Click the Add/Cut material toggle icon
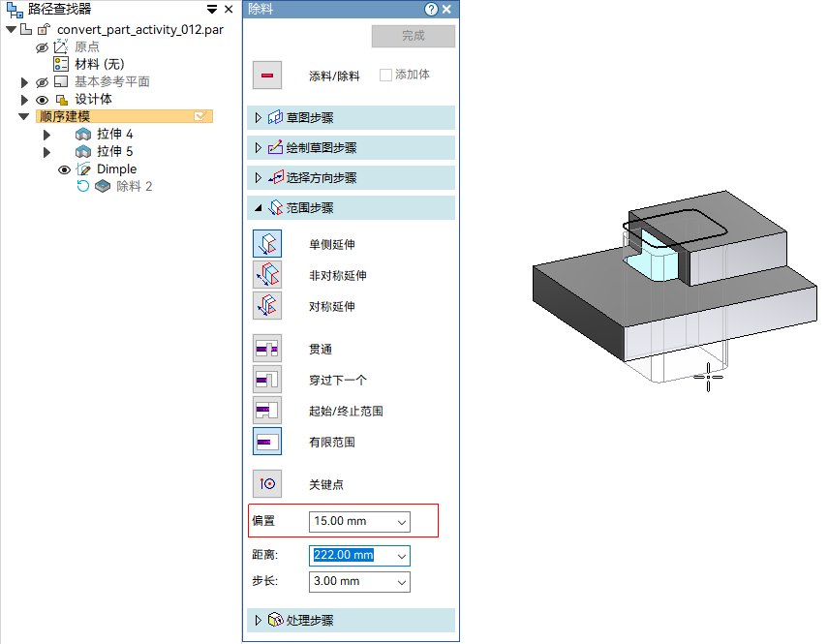828x644 pixels. click(x=267, y=76)
